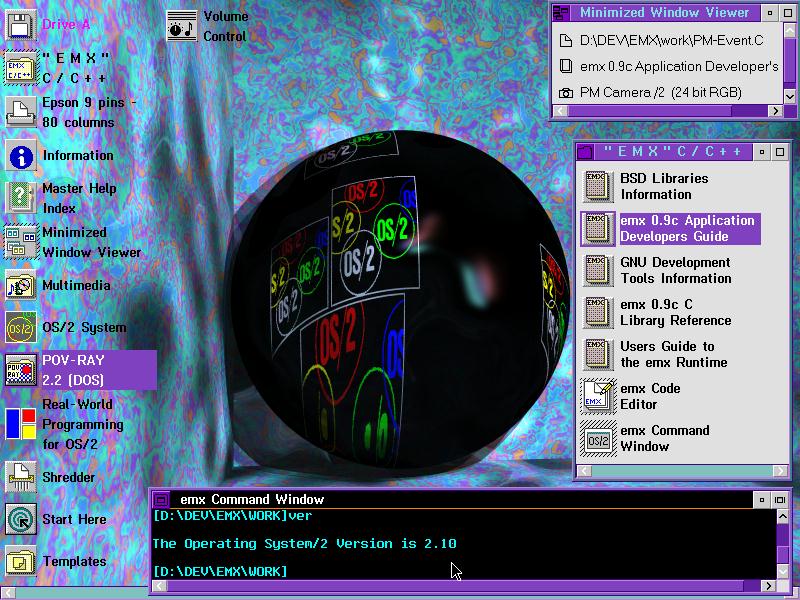Select the GNU Development Tools Information icon
This screenshot has height=600, width=800.
pos(598,270)
